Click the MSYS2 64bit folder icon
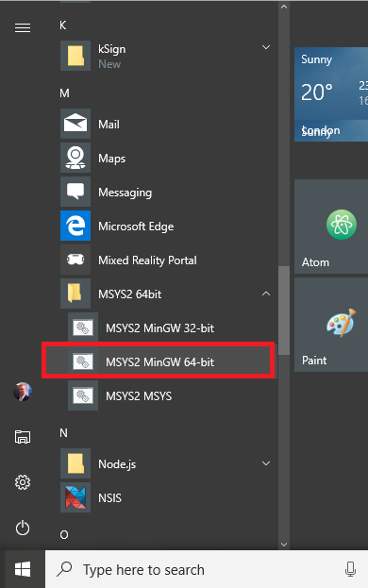Viewport: 368px width, 588px height. pos(75,294)
